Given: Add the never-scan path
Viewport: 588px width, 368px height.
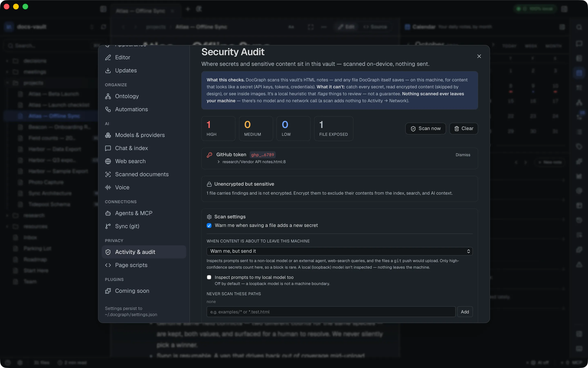Looking at the screenshot, I should point(465,312).
